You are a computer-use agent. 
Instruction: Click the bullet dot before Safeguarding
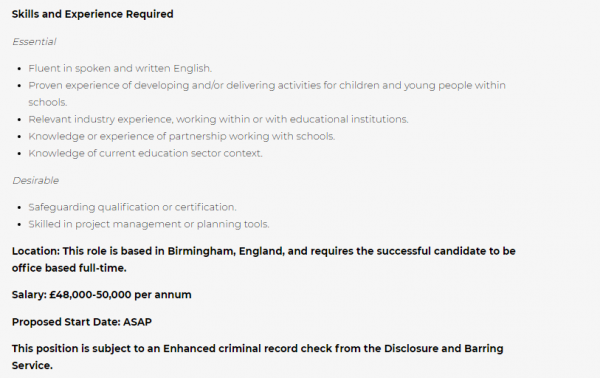(20, 207)
